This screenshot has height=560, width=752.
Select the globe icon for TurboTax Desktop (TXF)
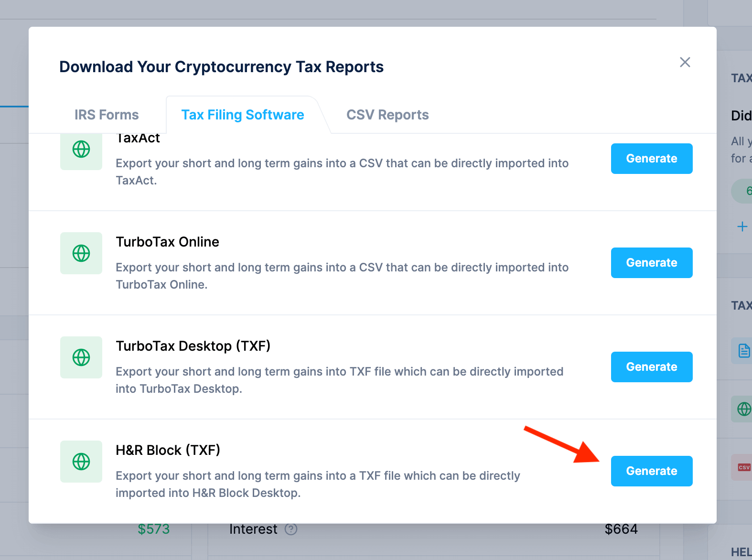(81, 357)
